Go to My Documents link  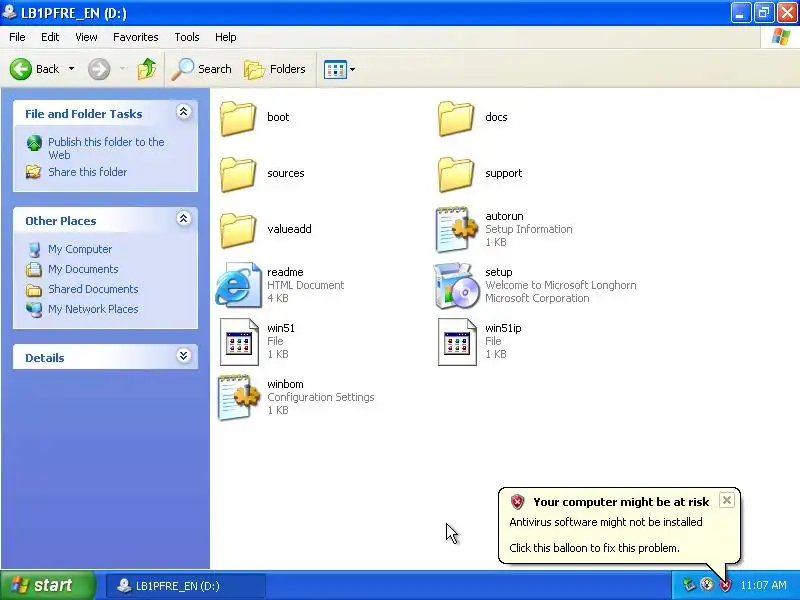pos(83,269)
